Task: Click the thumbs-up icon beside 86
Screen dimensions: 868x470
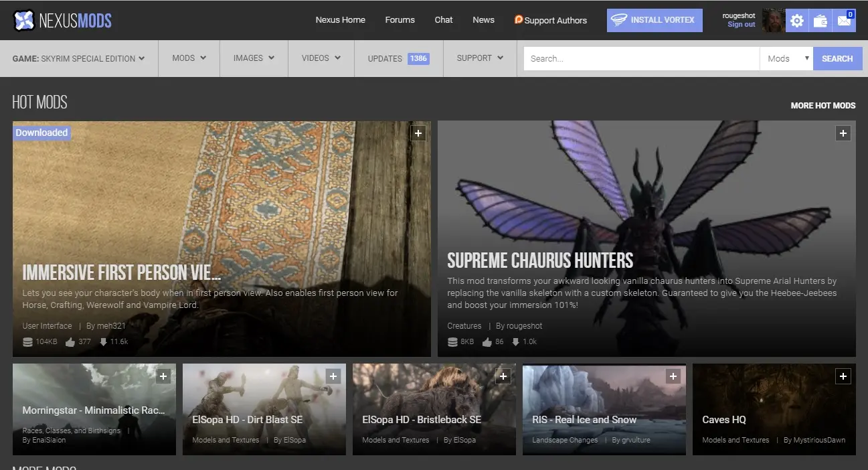Action: click(487, 341)
